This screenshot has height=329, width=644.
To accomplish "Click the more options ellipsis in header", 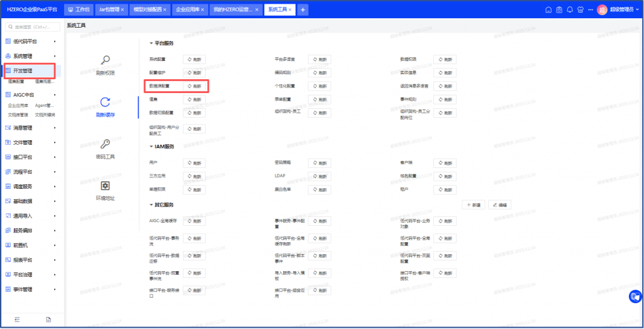I will [591, 9].
